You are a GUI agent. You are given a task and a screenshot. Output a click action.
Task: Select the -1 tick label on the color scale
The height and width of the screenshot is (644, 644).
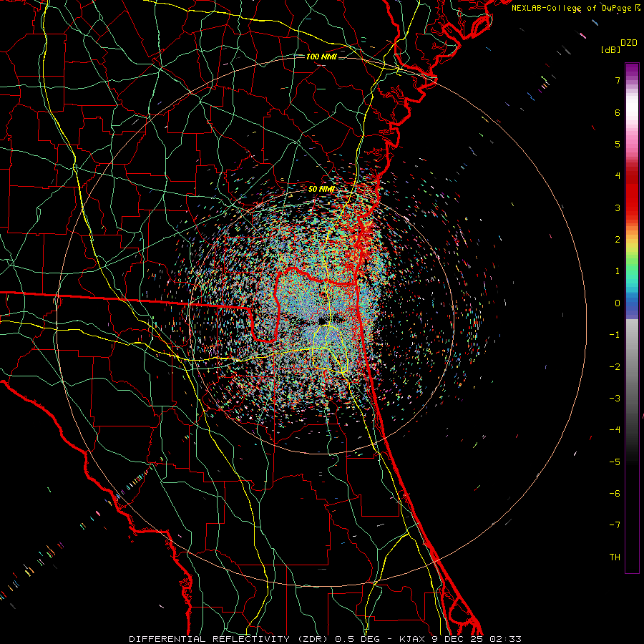tap(615, 335)
